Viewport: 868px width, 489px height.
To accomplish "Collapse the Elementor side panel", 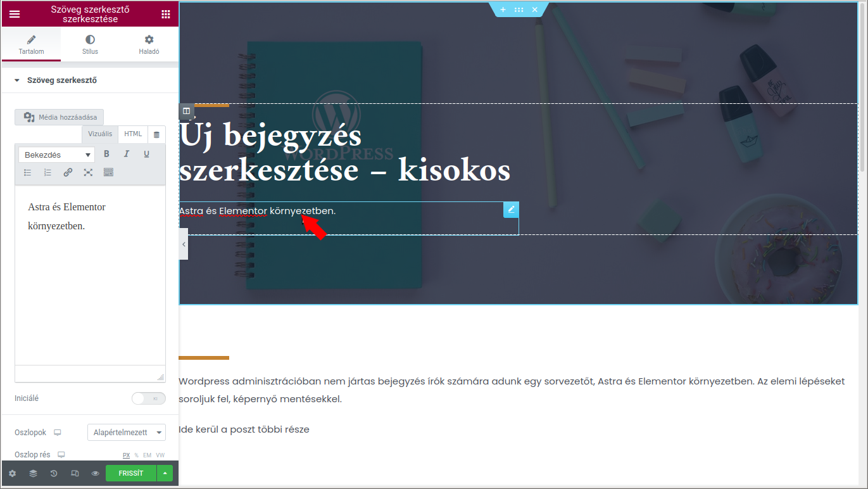I will pos(184,244).
